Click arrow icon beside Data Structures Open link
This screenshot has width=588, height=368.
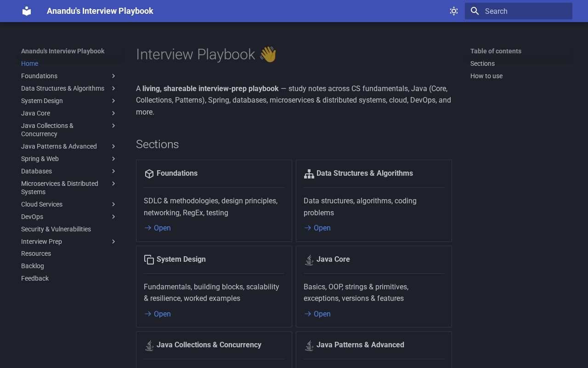coord(308,228)
